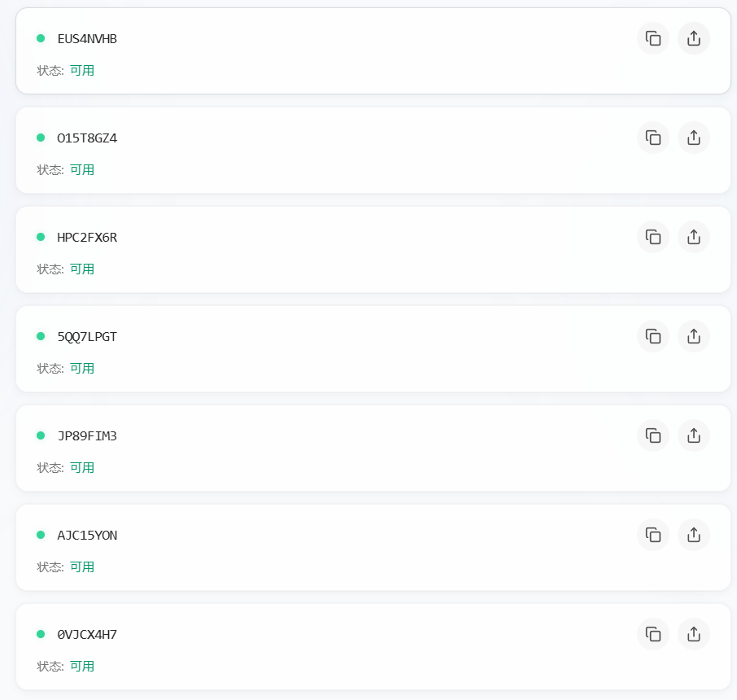Click the green status dot beside AJC15YON
Image resolution: width=737 pixels, height=700 pixels.
(41, 535)
